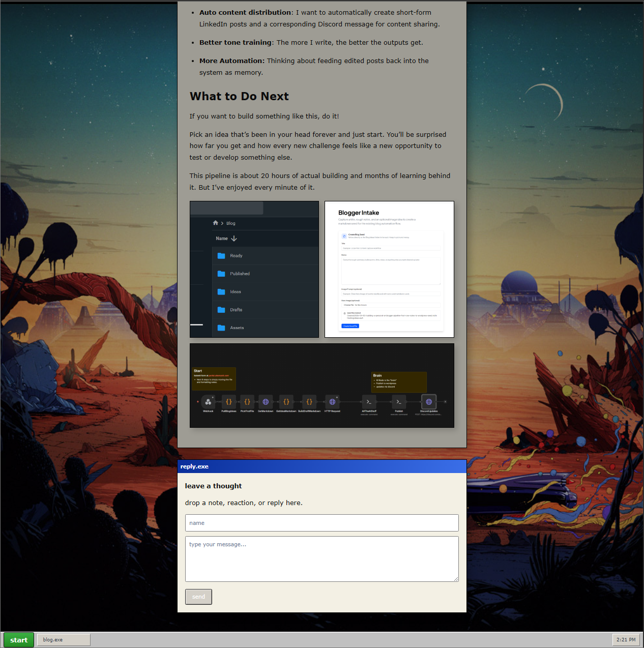The height and width of the screenshot is (648, 644).
Task: Click the send button
Action: pyautogui.click(x=198, y=597)
